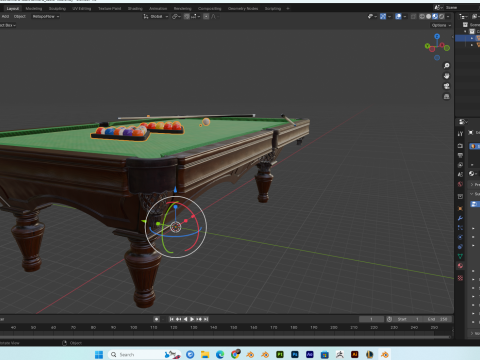Toggle auto keying record button

pos(156,319)
